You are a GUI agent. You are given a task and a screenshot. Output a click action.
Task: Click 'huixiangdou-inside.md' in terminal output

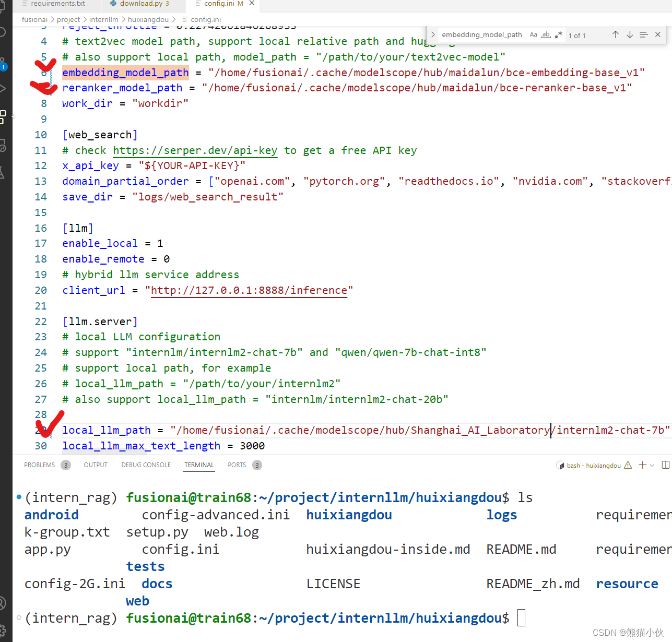pyautogui.click(x=388, y=549)
